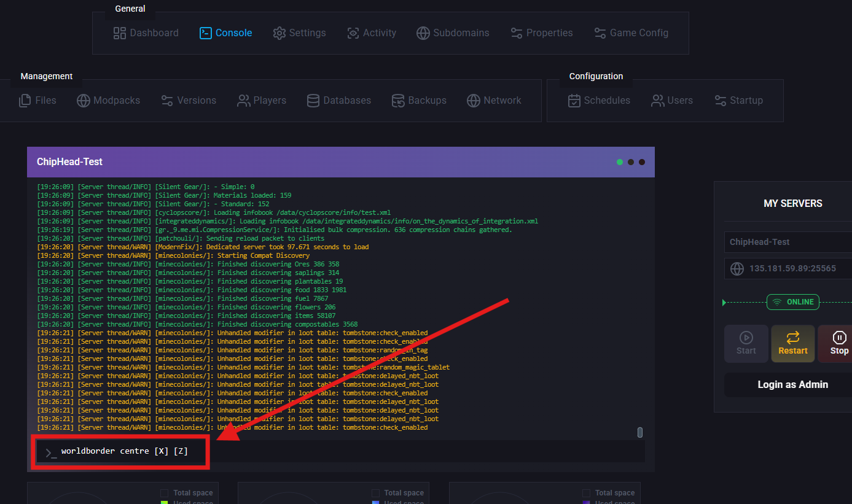This screenshot has width=852, height=504.
Task: Click the "Finished discovering compostables 3568" line
Action: [x=197, y=324]
